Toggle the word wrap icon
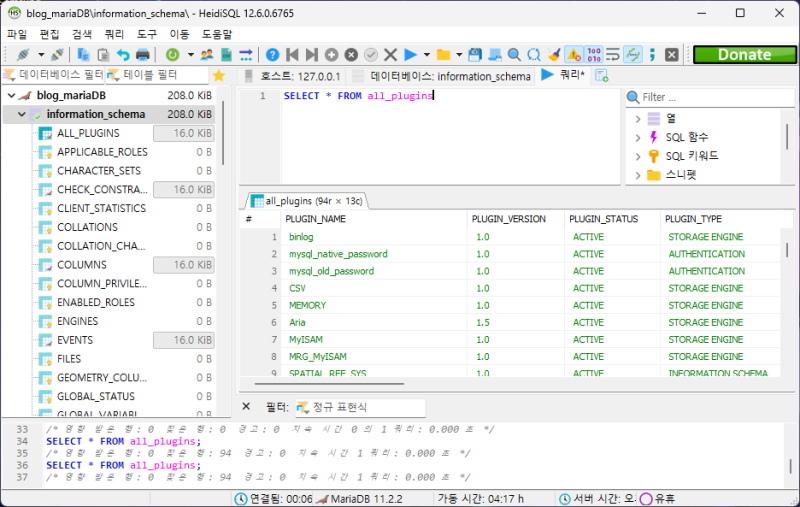Image resolution: width=800 pixels, height=507 pixels. (613, 55)
